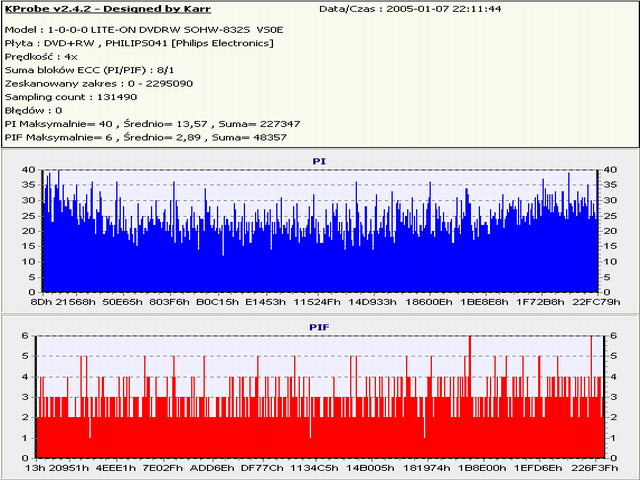Click the 'Prędkość : 4x' line
The height and width of the screenshot is (480, 640).
41,57
